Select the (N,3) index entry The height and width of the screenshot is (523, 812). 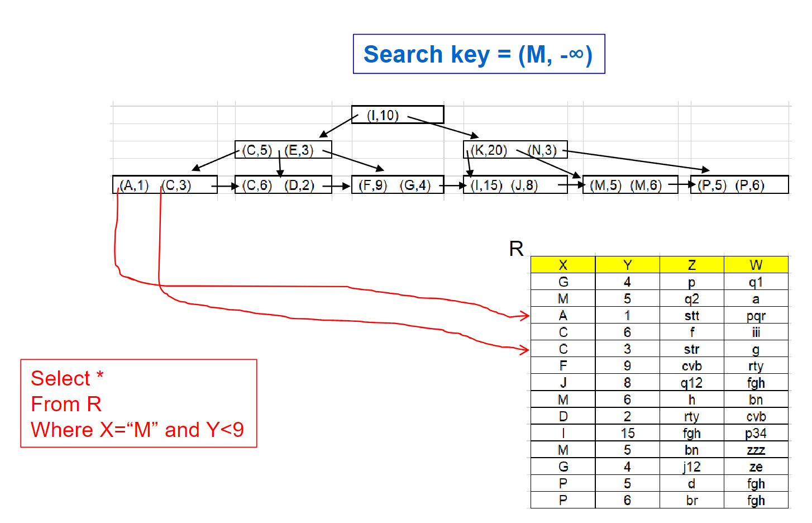point(542,150)
